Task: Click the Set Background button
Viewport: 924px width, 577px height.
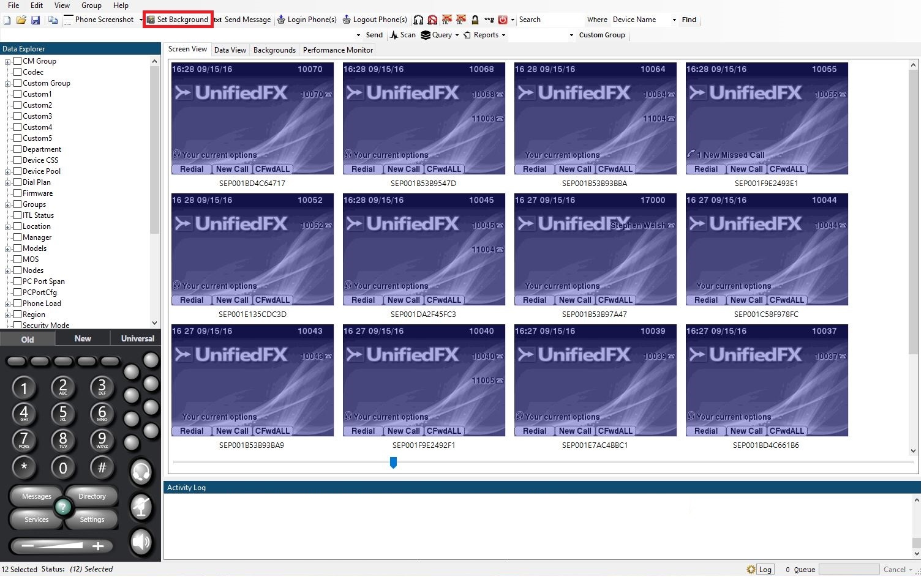Action: (x=178, y=20)
